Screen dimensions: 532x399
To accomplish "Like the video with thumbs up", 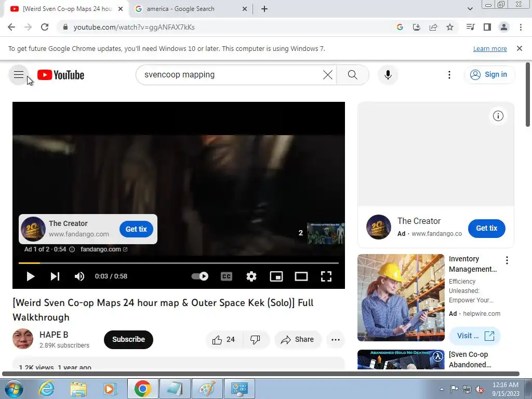I will pyautogui.click(x=223, y=340).
